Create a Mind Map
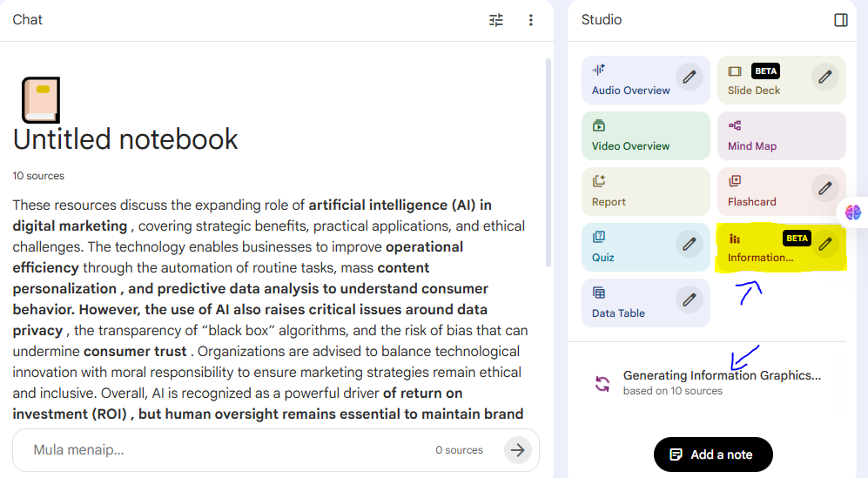 pos(781,137)
